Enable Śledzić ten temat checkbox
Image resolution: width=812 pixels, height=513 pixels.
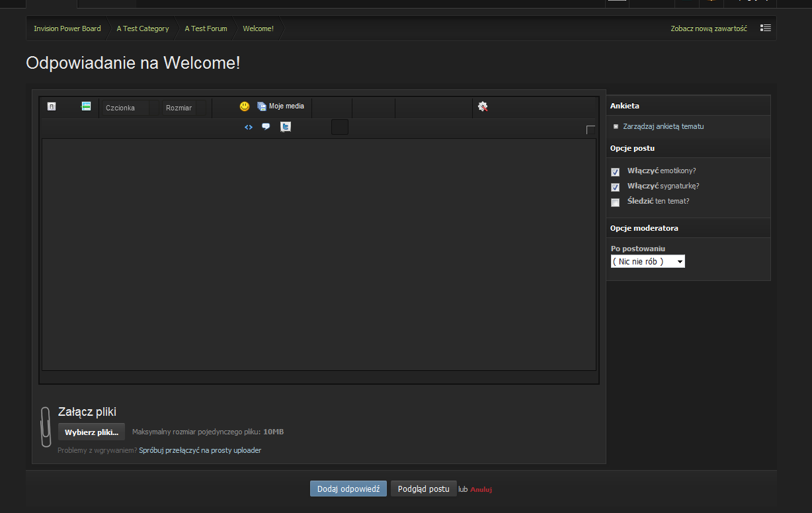tap(616, 202)
